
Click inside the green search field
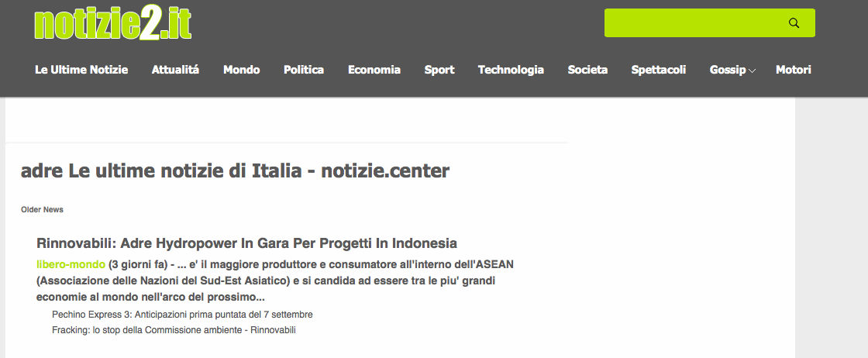click(x=694, y=23)
